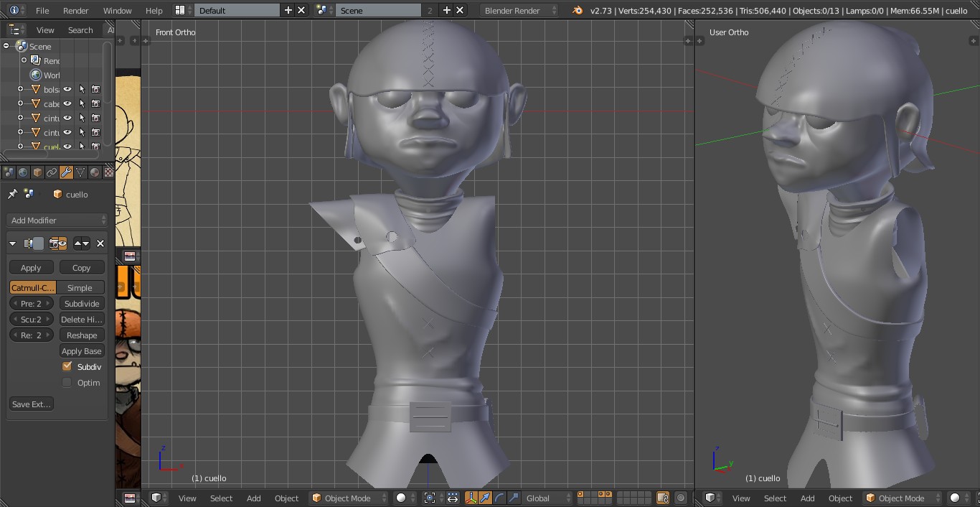This screenshot has width=980, height=507.
Task: Open the File menu
Action: [42, 10]
